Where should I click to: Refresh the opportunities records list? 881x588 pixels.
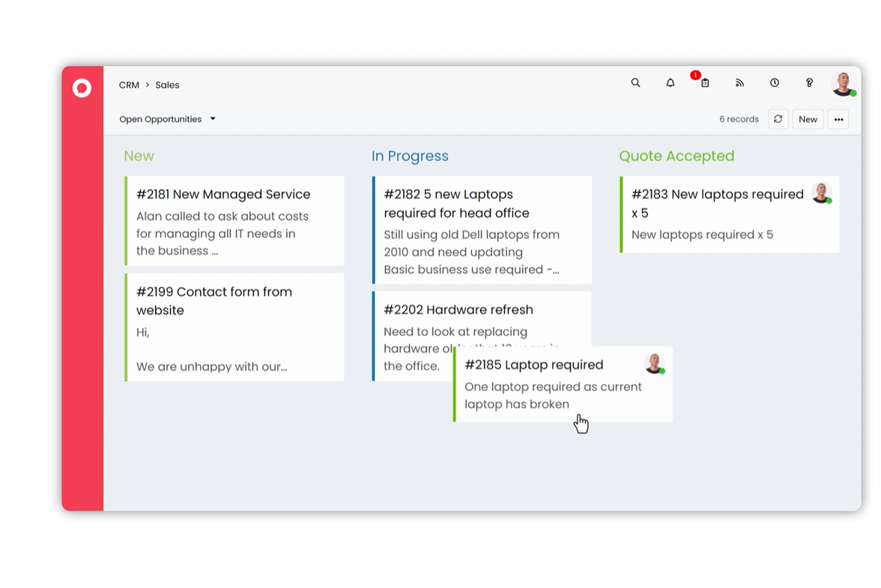(778, 119)
